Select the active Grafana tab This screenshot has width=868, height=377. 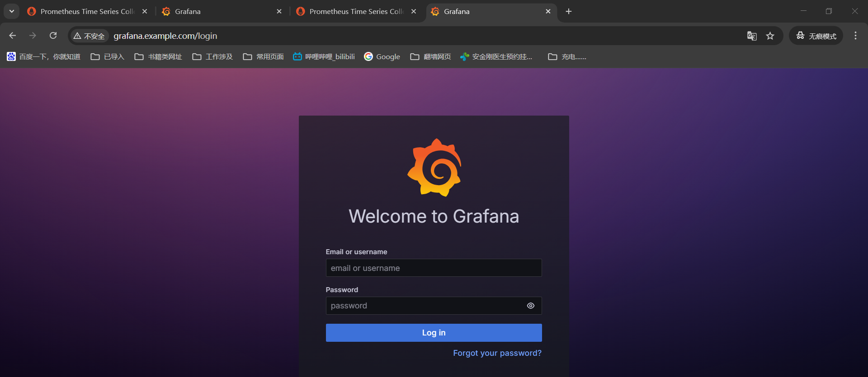click(x=491, y=11)
